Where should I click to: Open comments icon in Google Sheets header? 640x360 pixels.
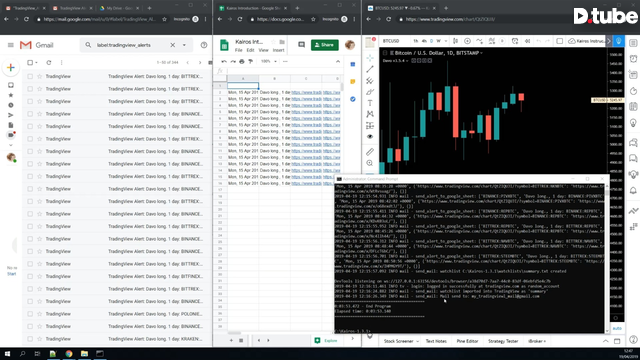click(301, 44)
